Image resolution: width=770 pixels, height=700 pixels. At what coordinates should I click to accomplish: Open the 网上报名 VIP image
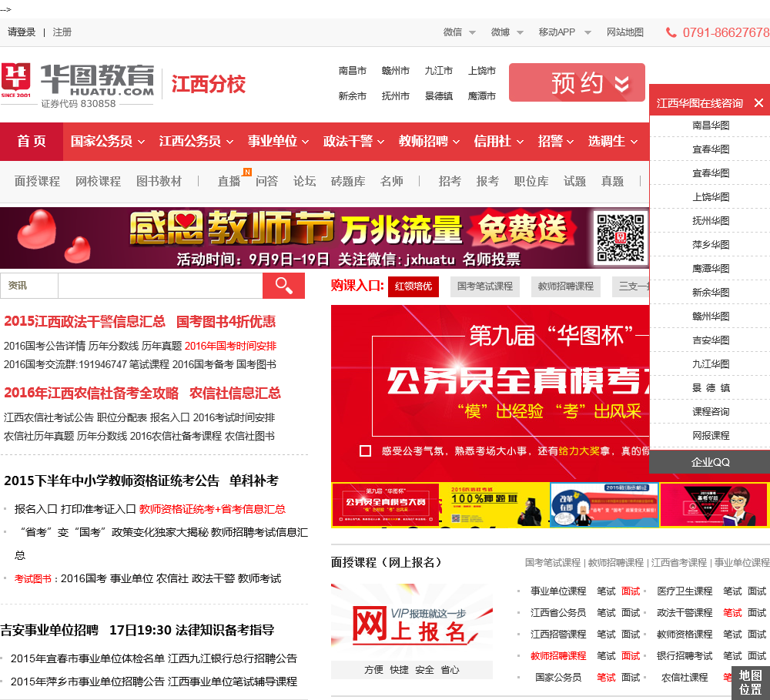point(411,621)
